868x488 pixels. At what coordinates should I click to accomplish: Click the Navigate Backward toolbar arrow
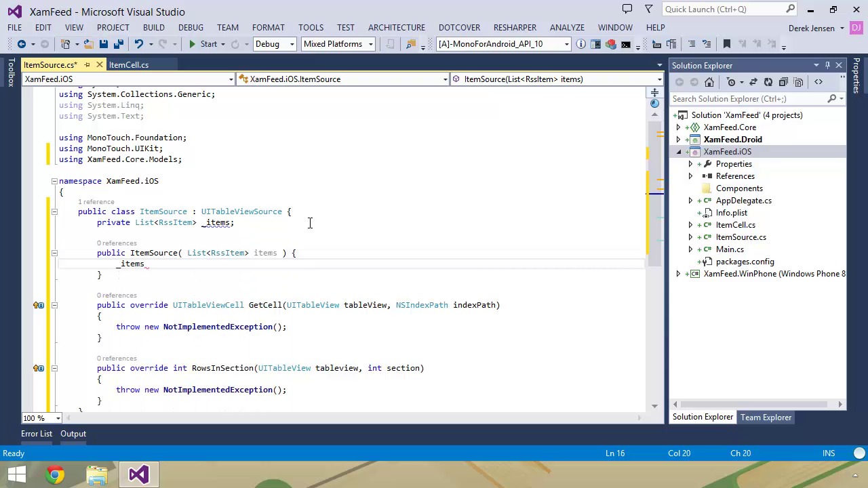point(21,44)
